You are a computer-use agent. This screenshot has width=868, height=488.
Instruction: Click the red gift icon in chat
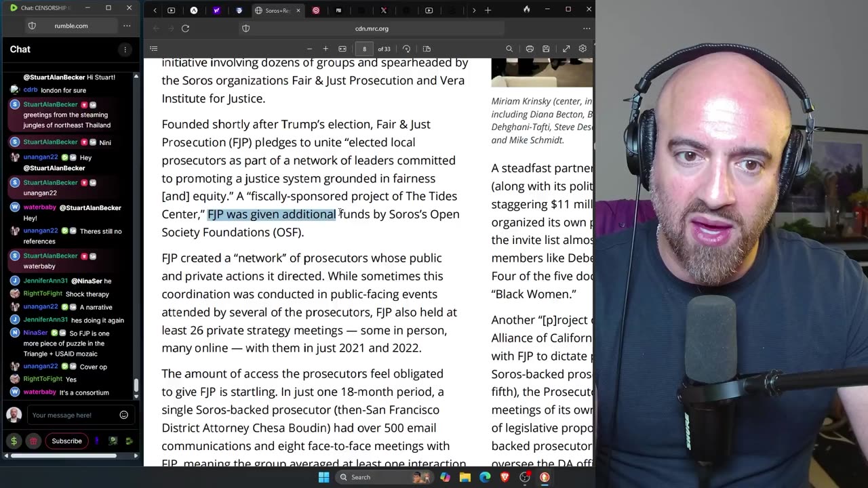click(x=33, y=441)
